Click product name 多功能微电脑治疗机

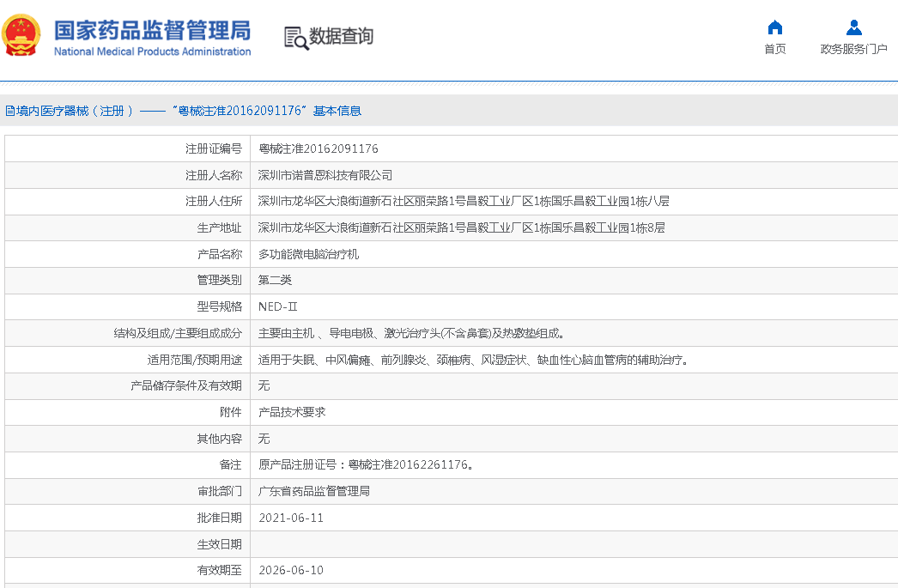pyautogui.click(x=308, y=254)
